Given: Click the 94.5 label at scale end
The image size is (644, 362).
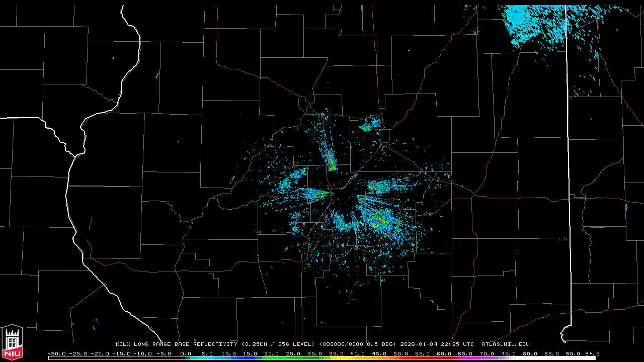Looking at the screenshot, I should pyautogui.click(x=592, y=353).
